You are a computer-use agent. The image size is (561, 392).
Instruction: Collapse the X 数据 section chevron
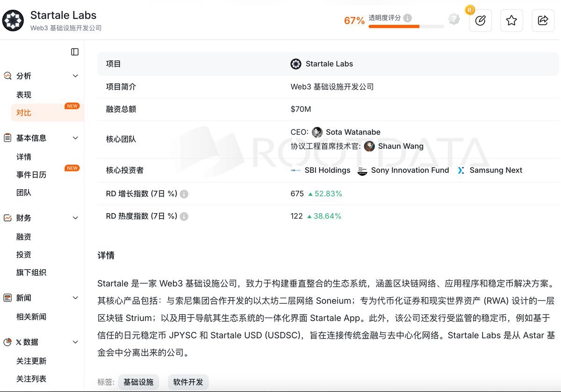tap(75, 342)
